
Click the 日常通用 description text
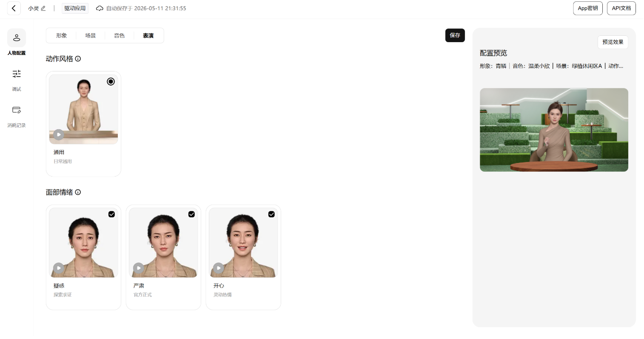pos(63,162)
